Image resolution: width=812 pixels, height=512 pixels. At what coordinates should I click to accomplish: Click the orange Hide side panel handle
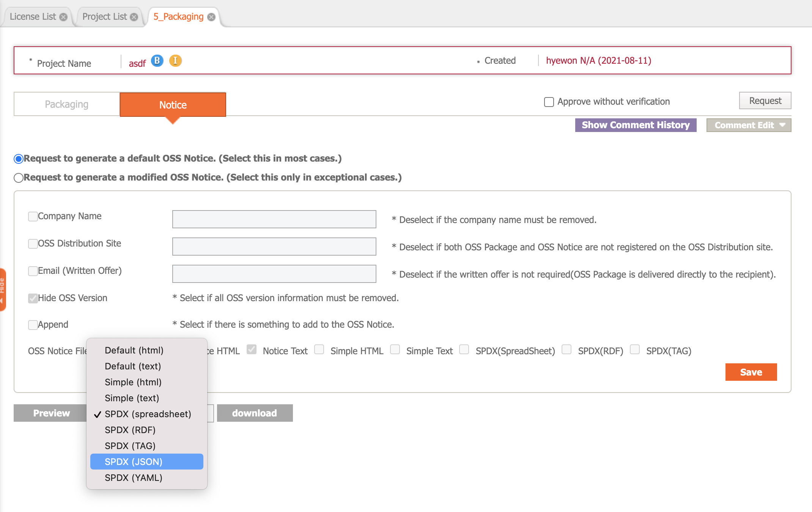(3, 289)
